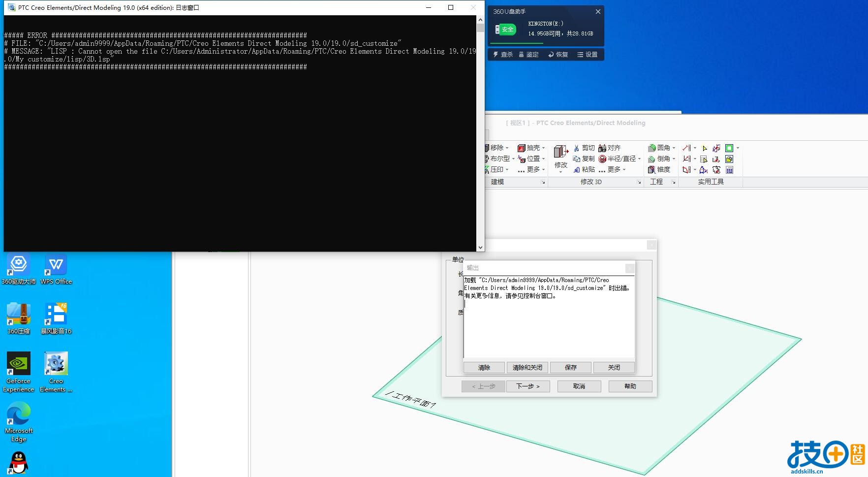Maximize the 日志窗口 log window
This screenshot has height=477, width=868.
[x=451, y=7]
